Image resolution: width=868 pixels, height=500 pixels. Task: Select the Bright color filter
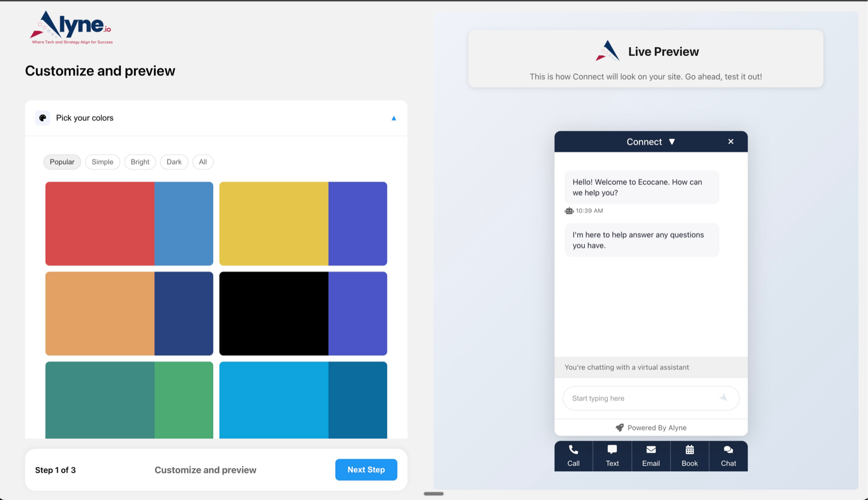pos(140,162)
